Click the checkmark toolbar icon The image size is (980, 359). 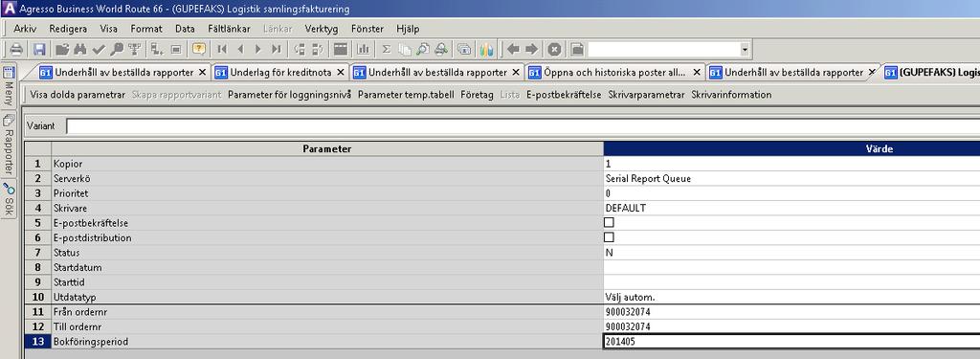pos(99,50)
